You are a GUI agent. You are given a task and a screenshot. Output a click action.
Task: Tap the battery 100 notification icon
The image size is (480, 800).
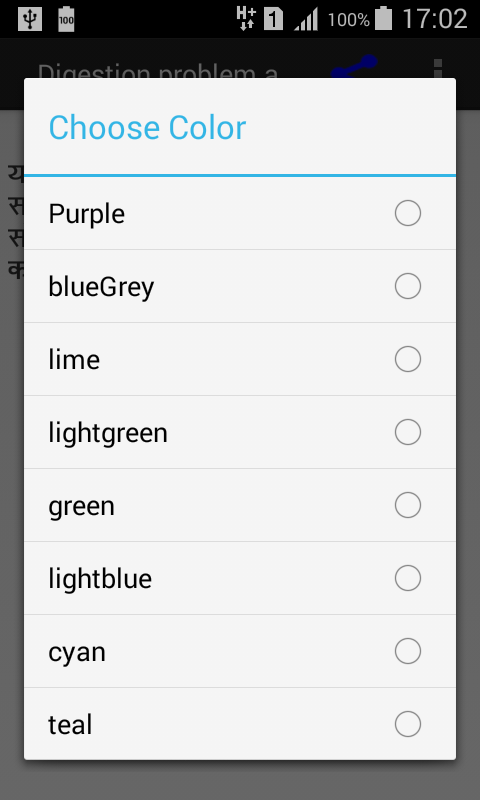coord(66,19)
